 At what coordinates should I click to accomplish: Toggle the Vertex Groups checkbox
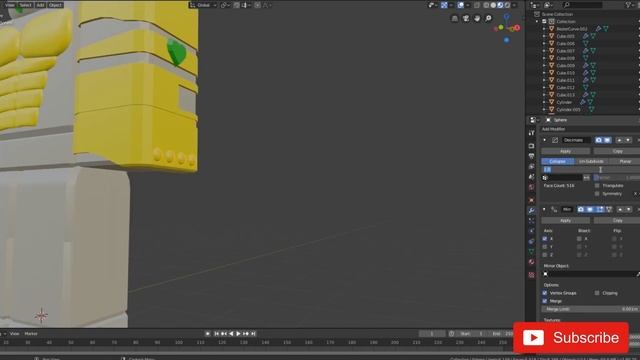(545, 293)
